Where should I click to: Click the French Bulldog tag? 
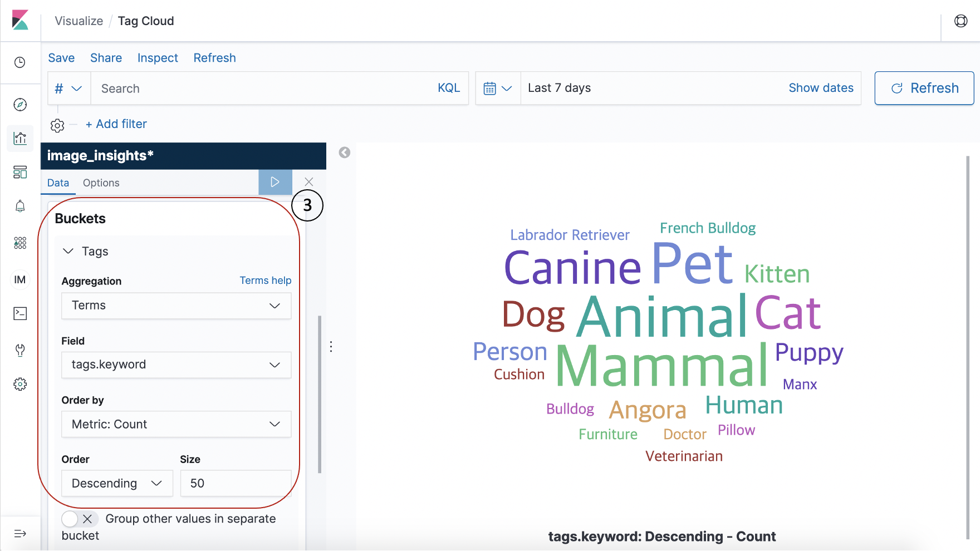[x=708, y=228]
